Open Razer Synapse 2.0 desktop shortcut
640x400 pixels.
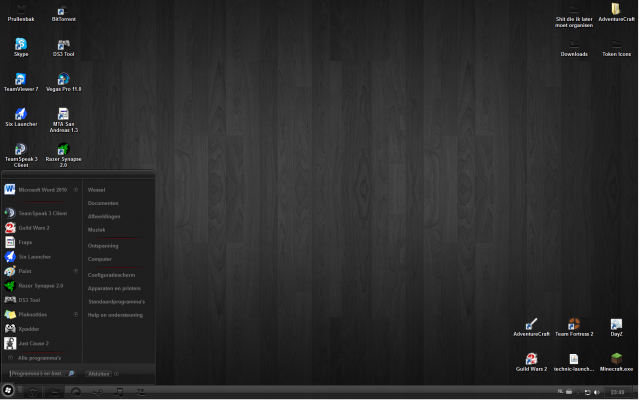coord(63,152)
